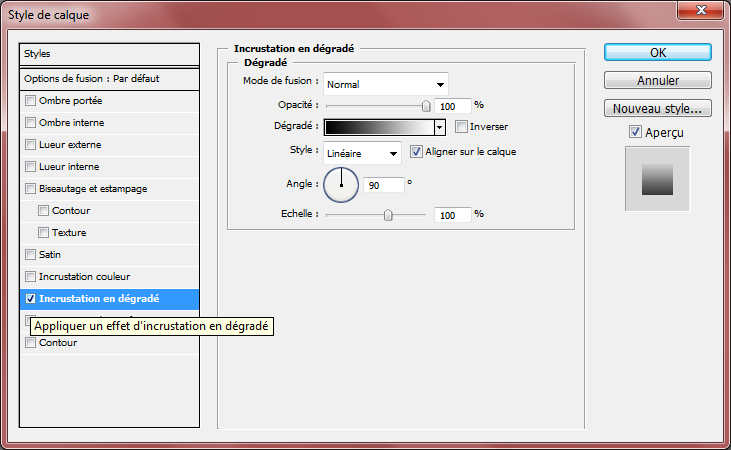The image size is (731, 450).
Task: Open the Mode de fusion dropdown
Action: click(x=385, y=82)
